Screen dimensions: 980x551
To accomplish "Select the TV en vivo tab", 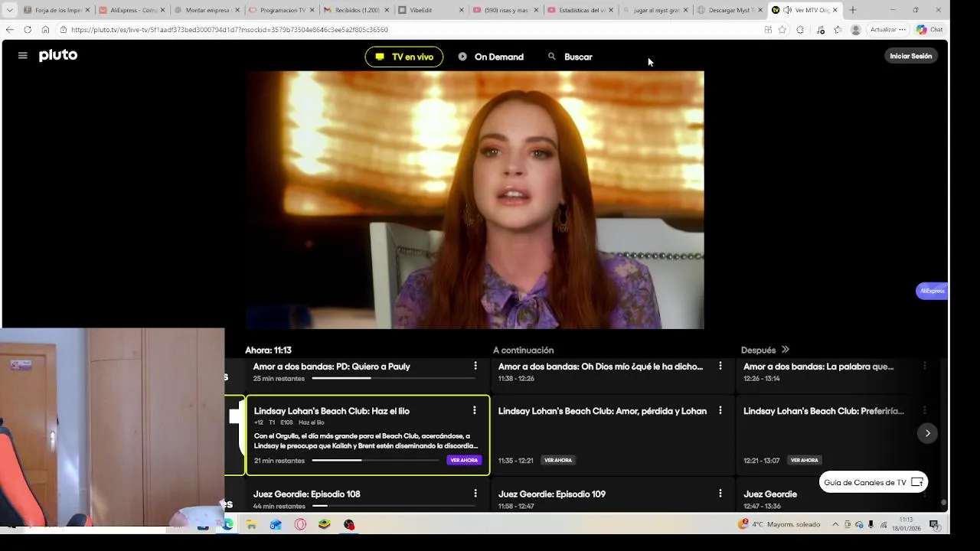I will [x=404, y=57].
